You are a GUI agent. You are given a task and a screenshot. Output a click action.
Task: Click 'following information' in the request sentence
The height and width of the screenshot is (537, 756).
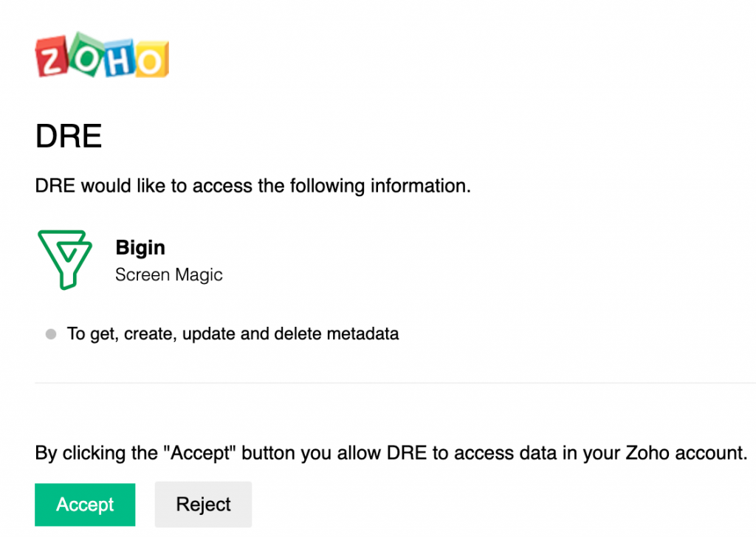click(x=380, y=186)
